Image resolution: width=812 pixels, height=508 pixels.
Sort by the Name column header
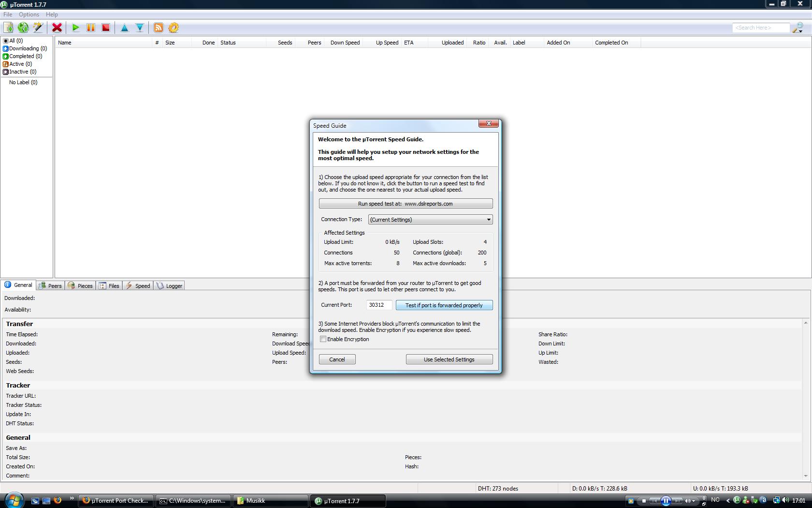click(x=103, y=43)
